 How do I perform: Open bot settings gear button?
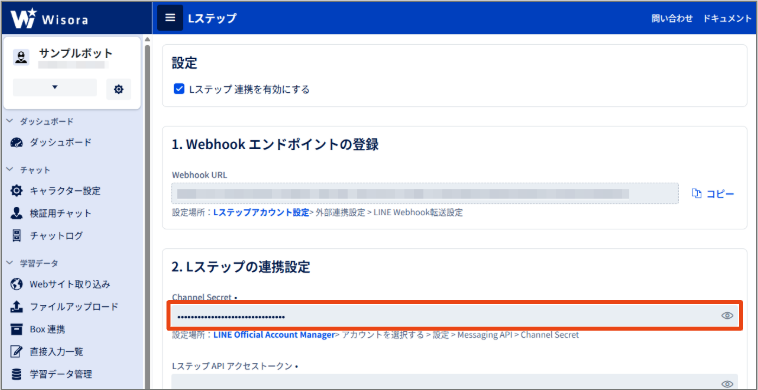(118, 89)
